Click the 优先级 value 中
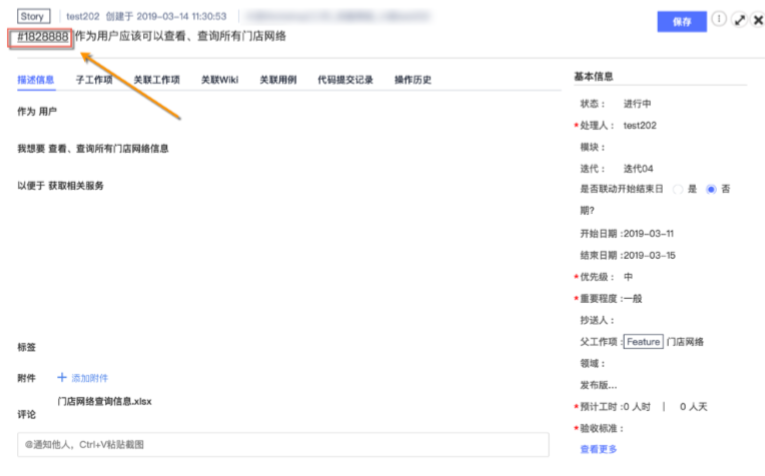The width and height of the screenshot is (765, 476). [x=628, y=277]
